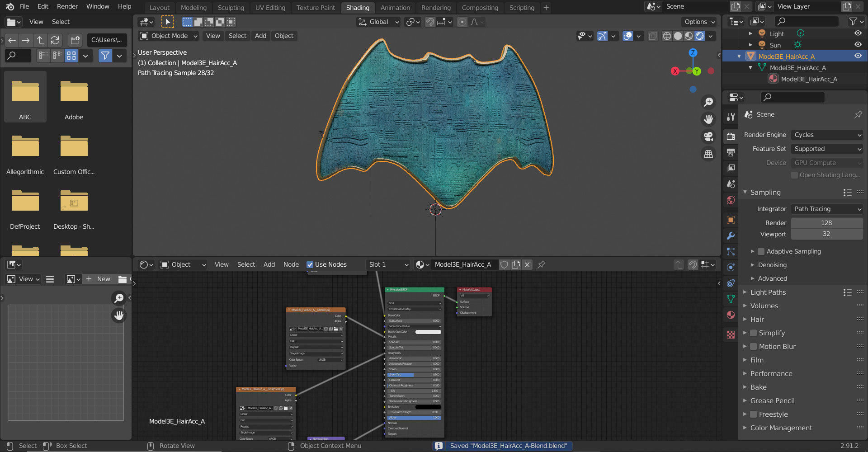Click Select in the node editor header
Viewport: 868px width, 452px height.
pyautogui.click(x=246, y=265)
